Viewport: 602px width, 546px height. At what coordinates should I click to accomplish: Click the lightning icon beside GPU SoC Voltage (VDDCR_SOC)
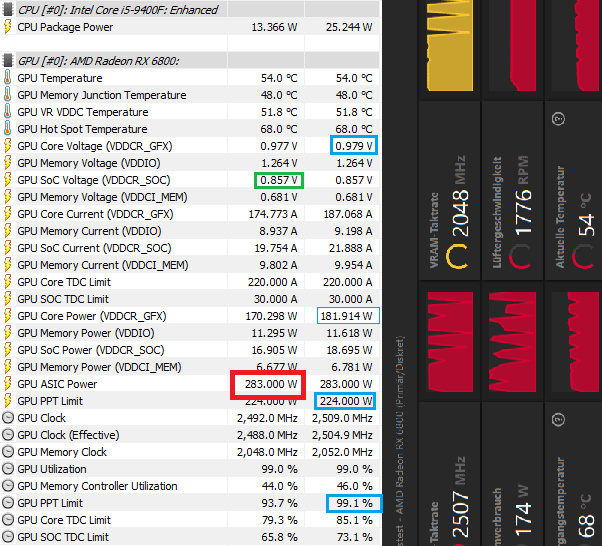[x=7, y=180]
